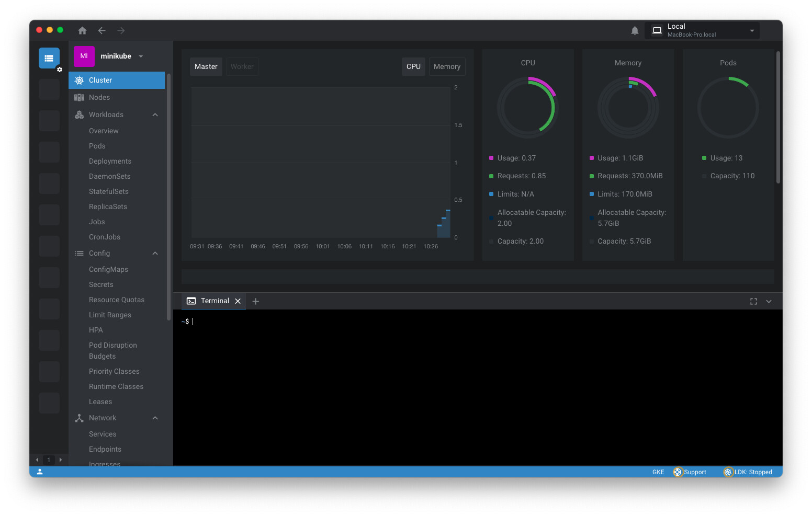Go back using the left arrow icon
Image resolution: width=812 pixels, height=516 pixels.
tap(102, 31)
